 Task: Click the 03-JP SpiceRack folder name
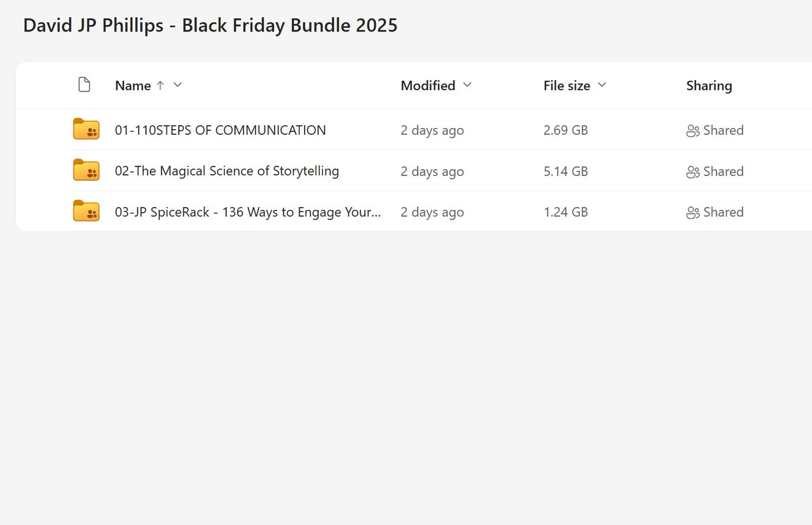pyautogui.click(x=248, y=212)
